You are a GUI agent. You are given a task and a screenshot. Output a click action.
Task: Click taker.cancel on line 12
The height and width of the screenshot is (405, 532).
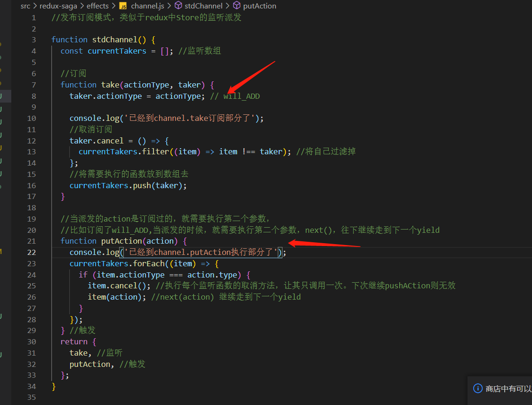tap(97, 141)
